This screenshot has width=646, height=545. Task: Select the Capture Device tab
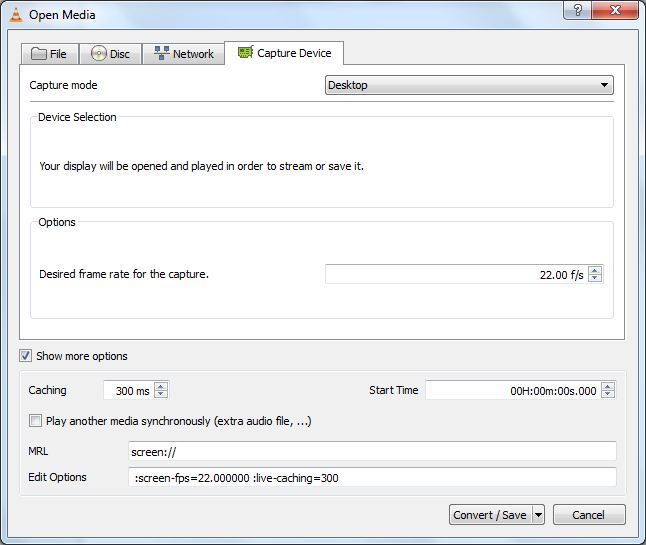click(284, 53)
